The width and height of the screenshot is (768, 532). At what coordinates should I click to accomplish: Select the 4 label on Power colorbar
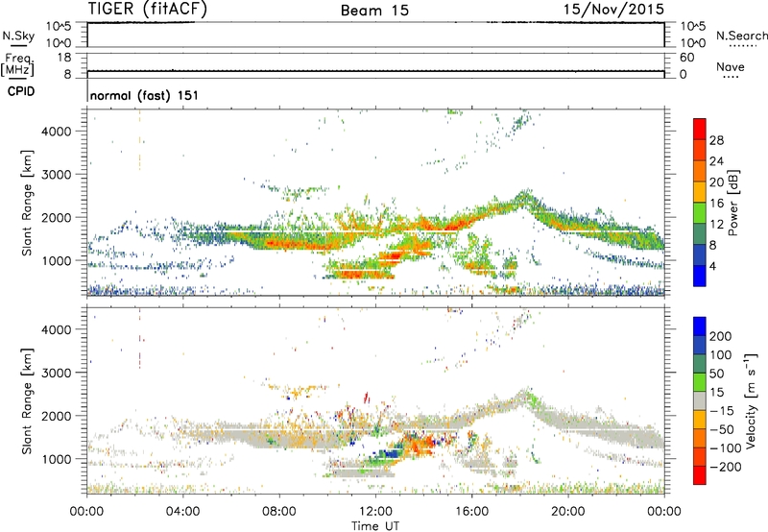(x=712, y=266)
